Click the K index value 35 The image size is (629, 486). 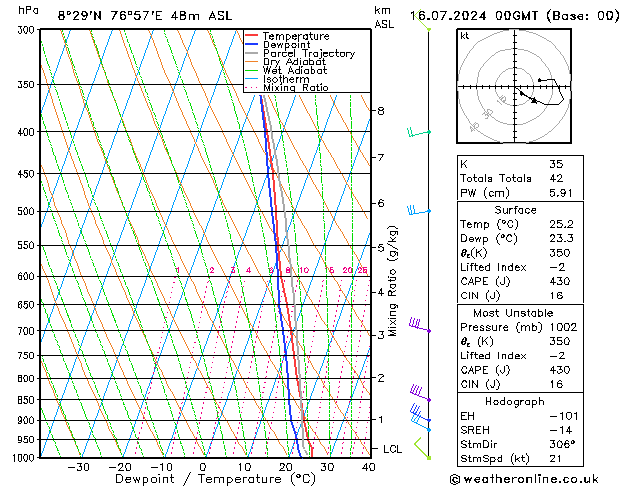click(x=556, y=164)
